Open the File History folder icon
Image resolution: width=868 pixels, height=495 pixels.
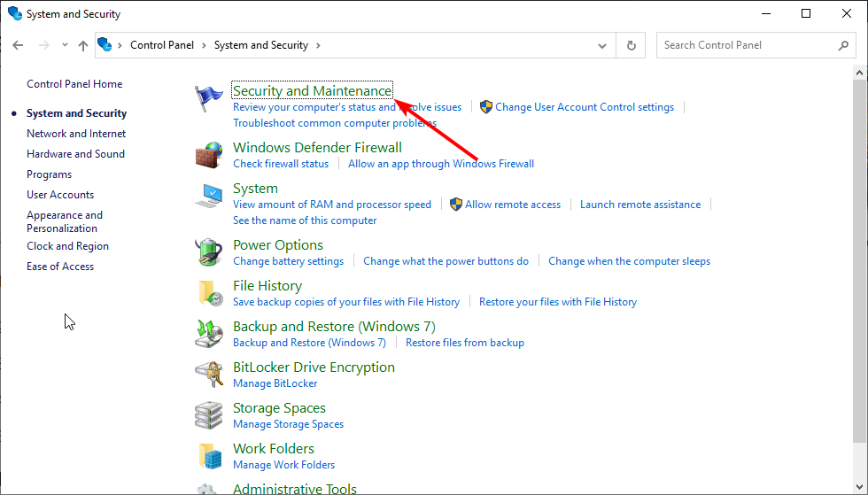point(210,293)
